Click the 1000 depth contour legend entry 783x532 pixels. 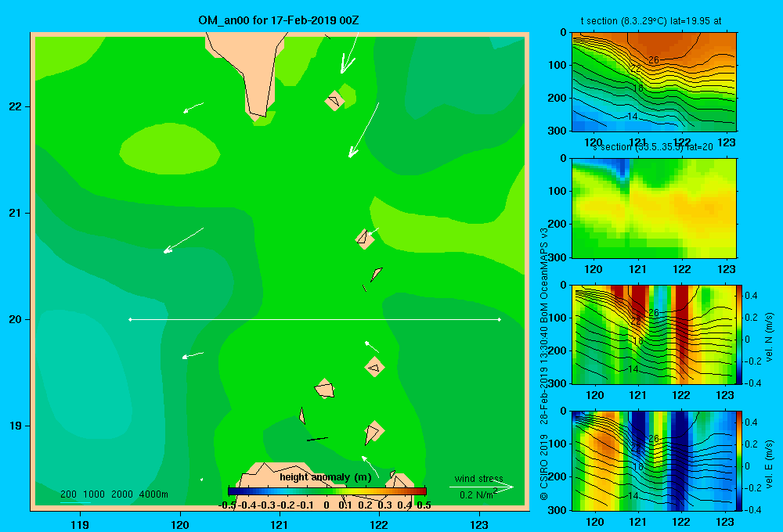pos(94,494)
